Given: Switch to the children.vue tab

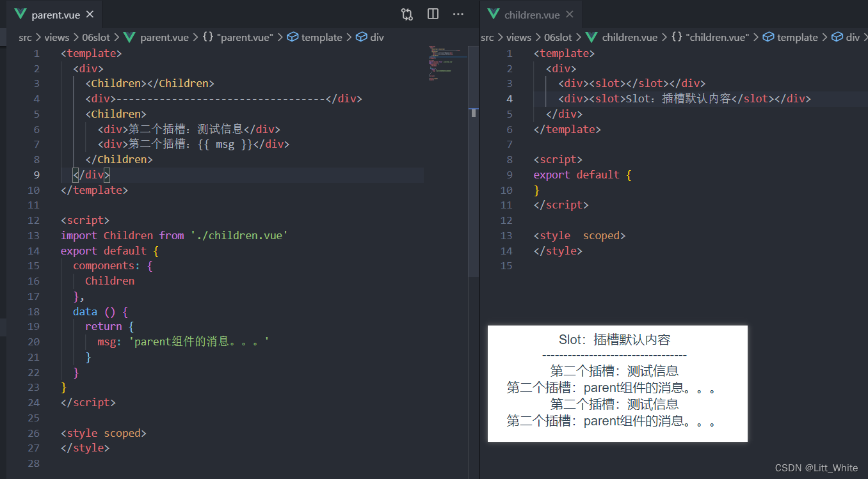Looking at the screenshot, I should pyautogui.click(x=532, y=14).
